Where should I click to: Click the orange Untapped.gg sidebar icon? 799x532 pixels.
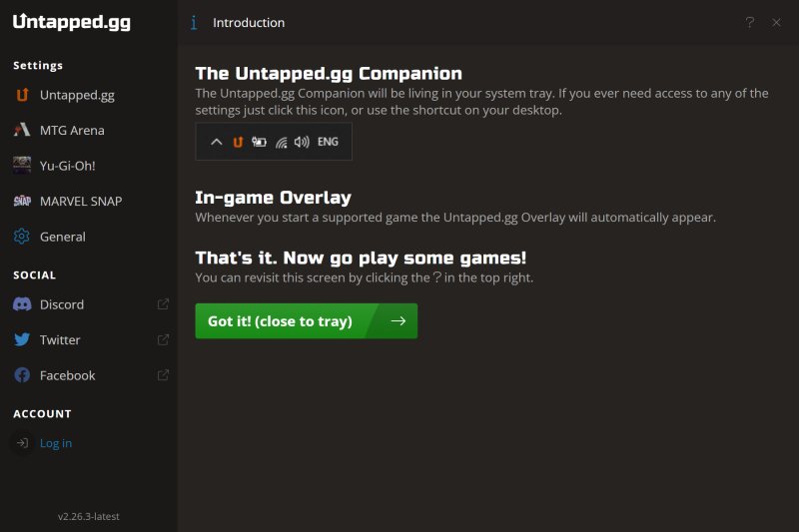[22, 95]
